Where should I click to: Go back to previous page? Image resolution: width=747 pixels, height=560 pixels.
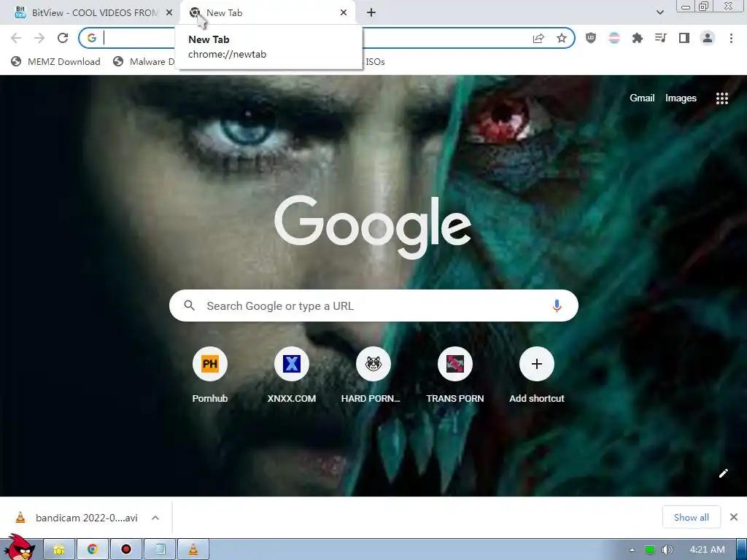click(x=16, y=38)
